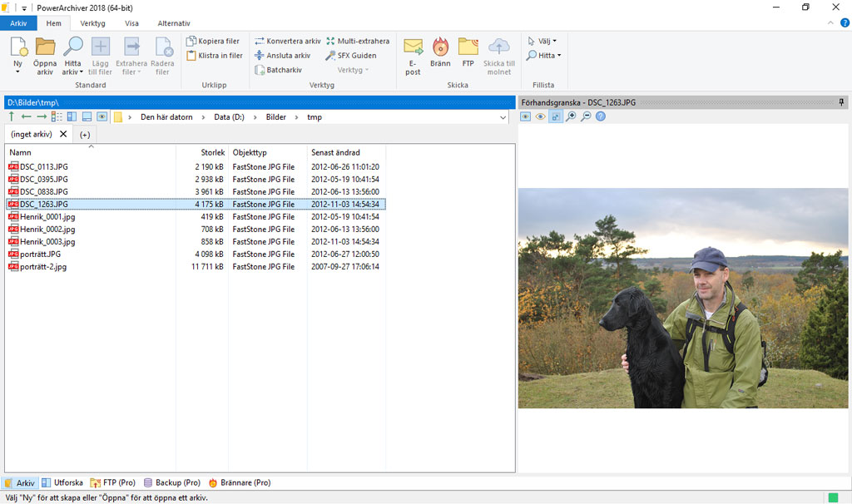Open Batcharkiv tool
Image resolution: width=852 pixels, height=504 pixels.
(278, 70)
